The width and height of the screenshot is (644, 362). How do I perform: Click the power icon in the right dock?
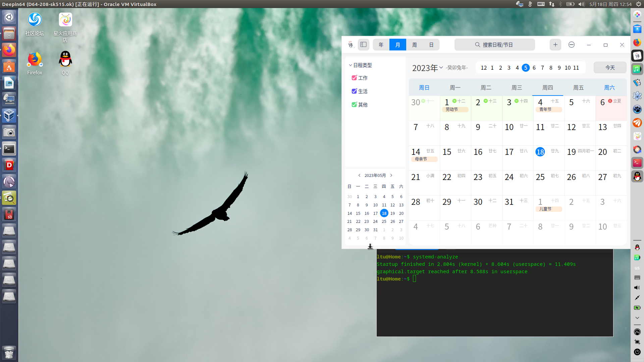pos(637,352)
